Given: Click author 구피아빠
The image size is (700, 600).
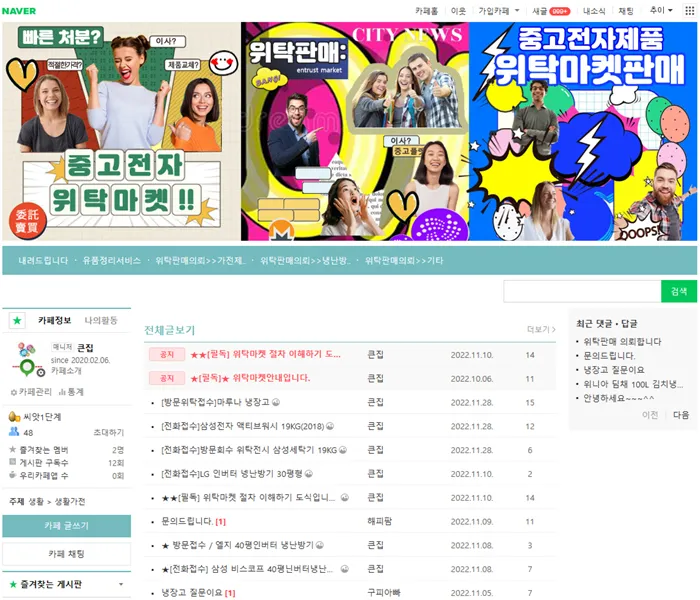Looking at the screenshot, I should coord(383,592).
